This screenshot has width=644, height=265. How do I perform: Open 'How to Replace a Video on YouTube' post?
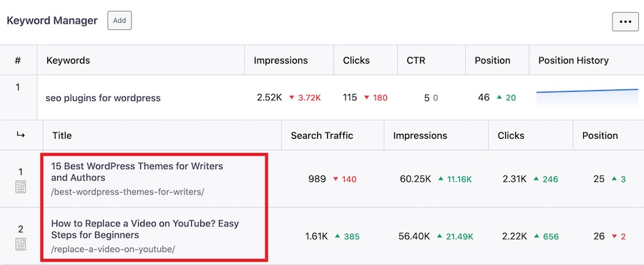pos(145,229)
